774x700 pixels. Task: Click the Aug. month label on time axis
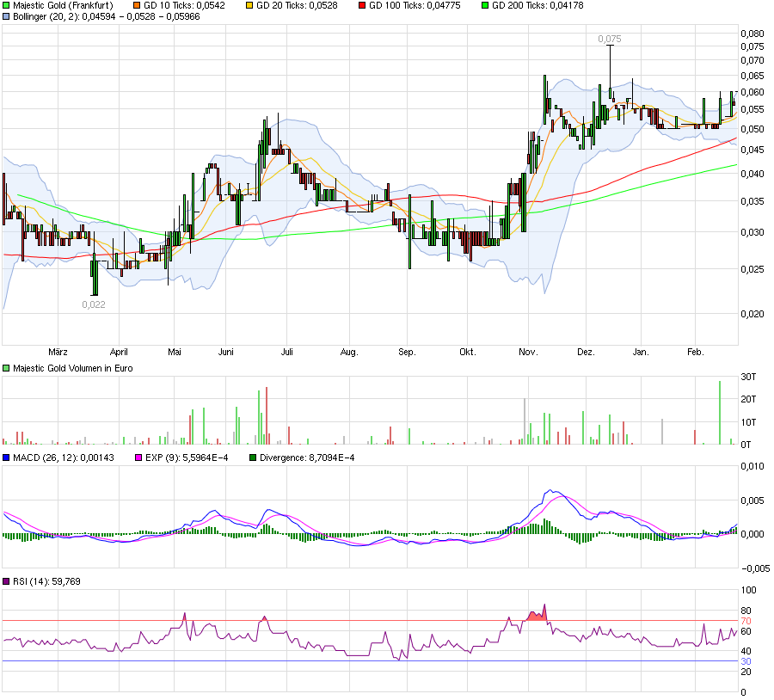click(x=349, y=352)
